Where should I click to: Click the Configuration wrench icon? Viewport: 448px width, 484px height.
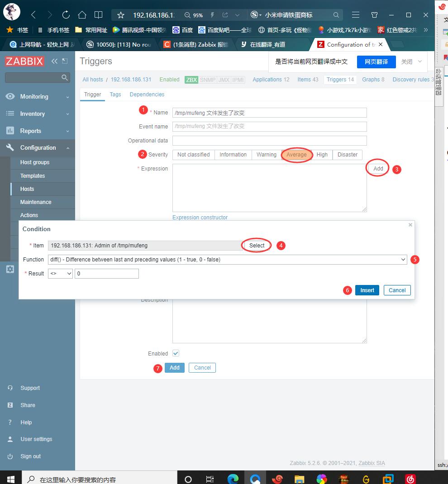coord(10,147)
